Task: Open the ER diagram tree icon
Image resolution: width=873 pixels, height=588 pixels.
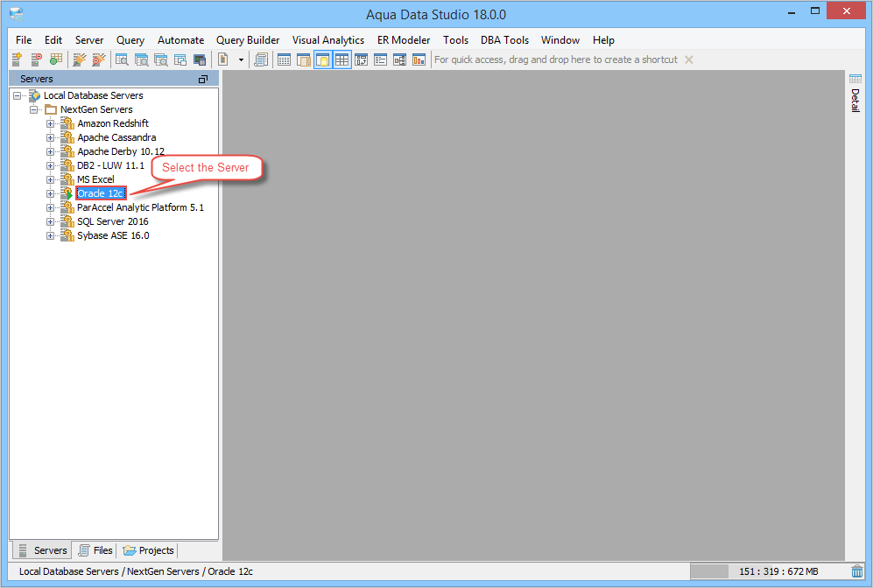Action: (x=400, y=59)
